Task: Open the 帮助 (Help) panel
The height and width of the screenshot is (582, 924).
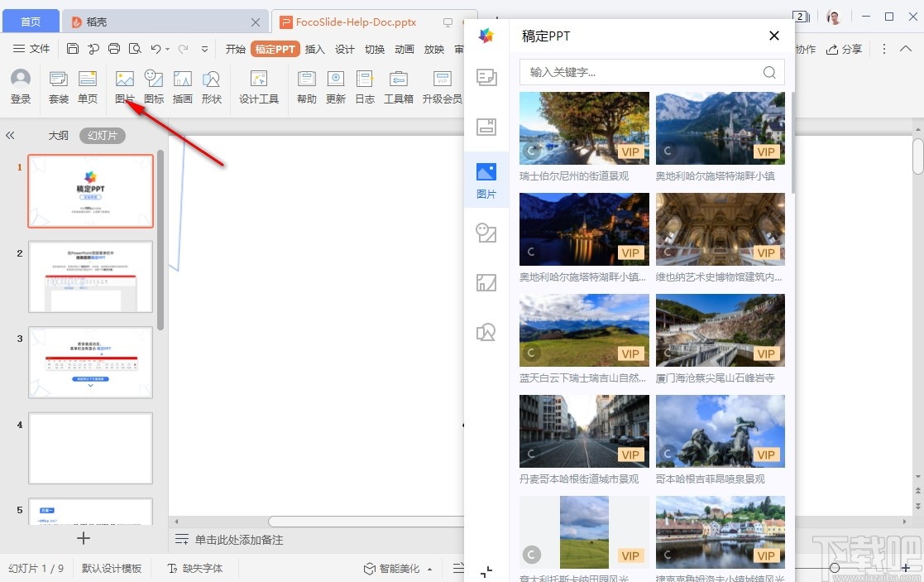Action: (305, 85)
